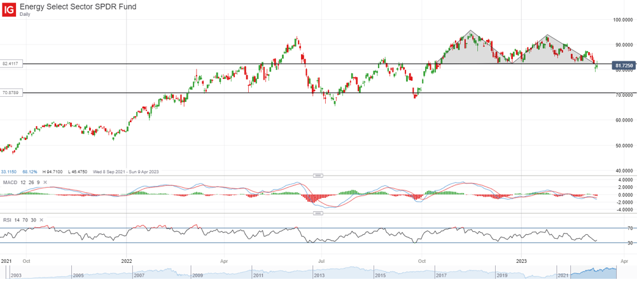Click the high value H 94.7100
Image resolution: width=644 pixels, height=282 pixels.
point(52,171)
